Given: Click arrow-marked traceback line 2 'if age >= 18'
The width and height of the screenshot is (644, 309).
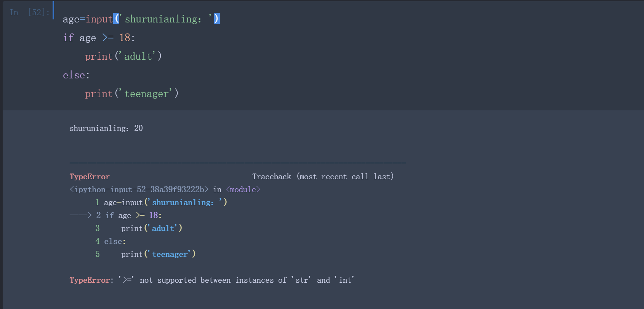Looking at the screenshot, I should click(116, 215).
